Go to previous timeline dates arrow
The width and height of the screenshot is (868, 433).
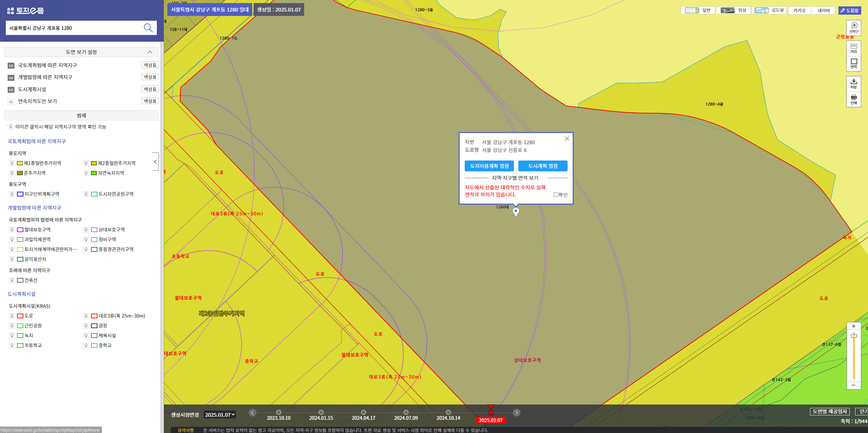[x=252, y=413]
